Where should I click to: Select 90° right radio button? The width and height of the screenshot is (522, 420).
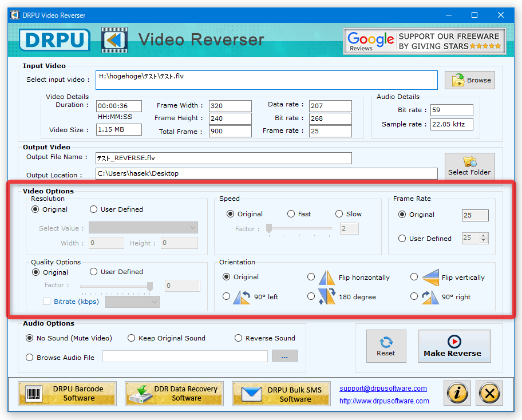tap(414, 296)
